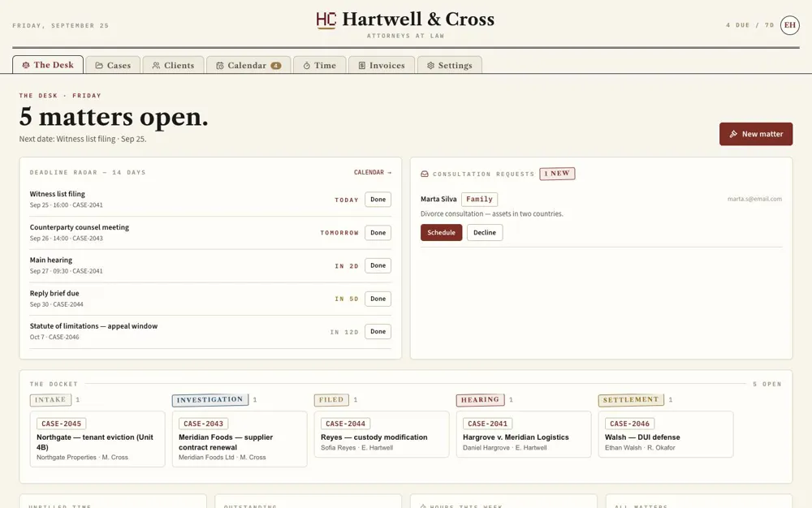Click the calendar icon on Calendar tab
Screen dimensions: 812x508
(x=220, y=66)
